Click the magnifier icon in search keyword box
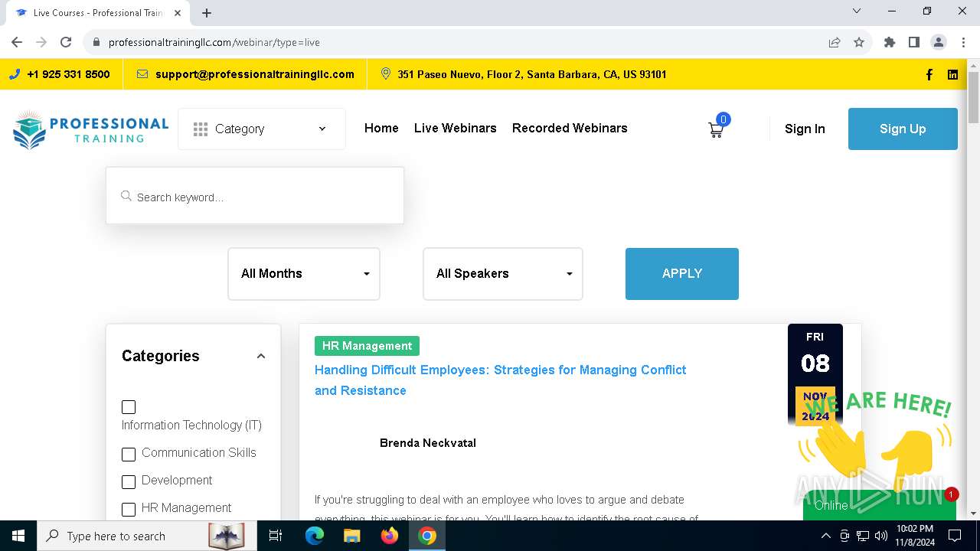 point(126,197)
